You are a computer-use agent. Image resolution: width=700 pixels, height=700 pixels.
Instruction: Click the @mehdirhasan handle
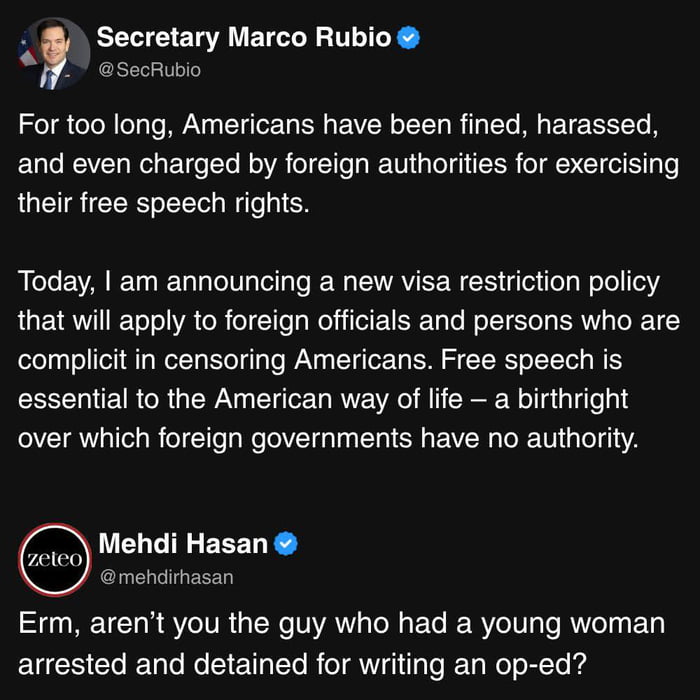coord(165,575)
